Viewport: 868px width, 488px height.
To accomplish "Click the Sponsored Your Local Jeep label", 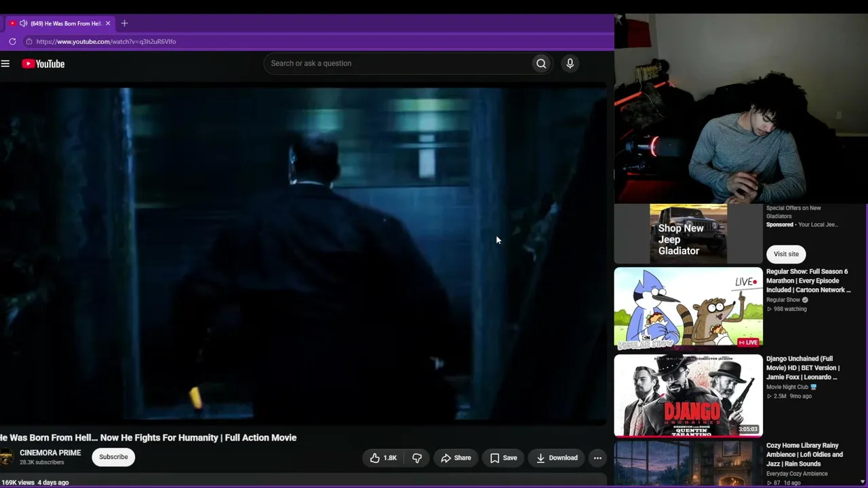I will (x=802, y=224).
